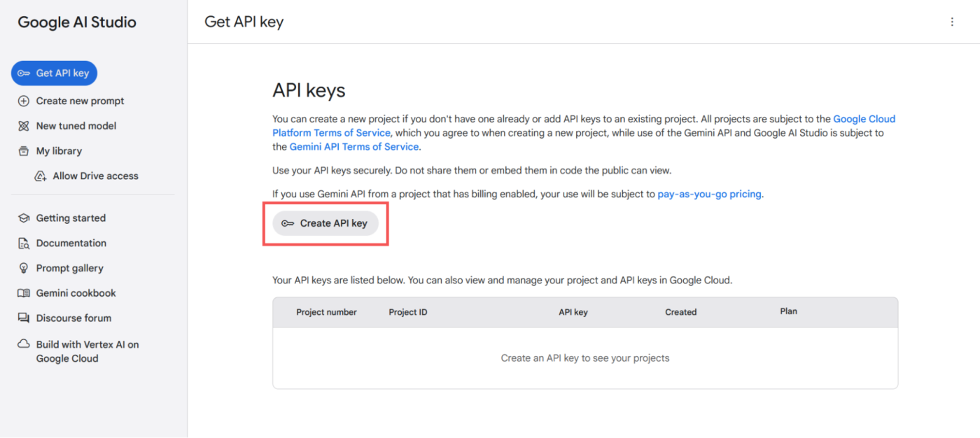The image size is (980, 438).
Task: Open Getting started in the sidebar
Action: click(x=71, y=218)
